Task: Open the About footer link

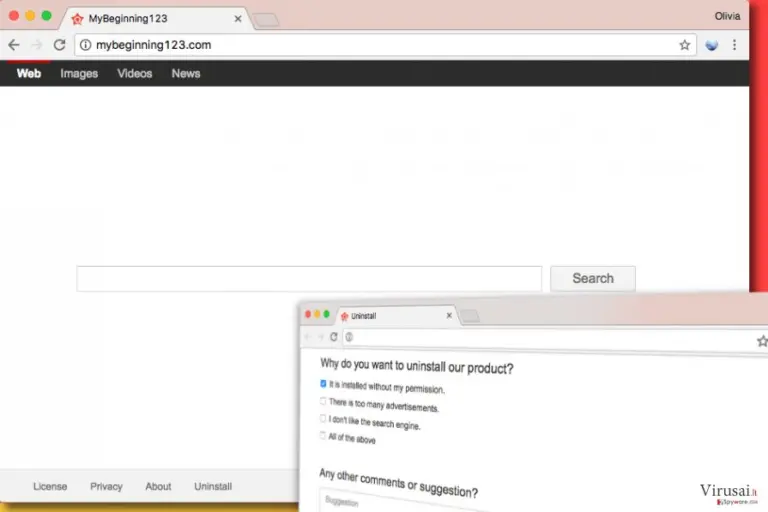Action: [x=158, y=487]
